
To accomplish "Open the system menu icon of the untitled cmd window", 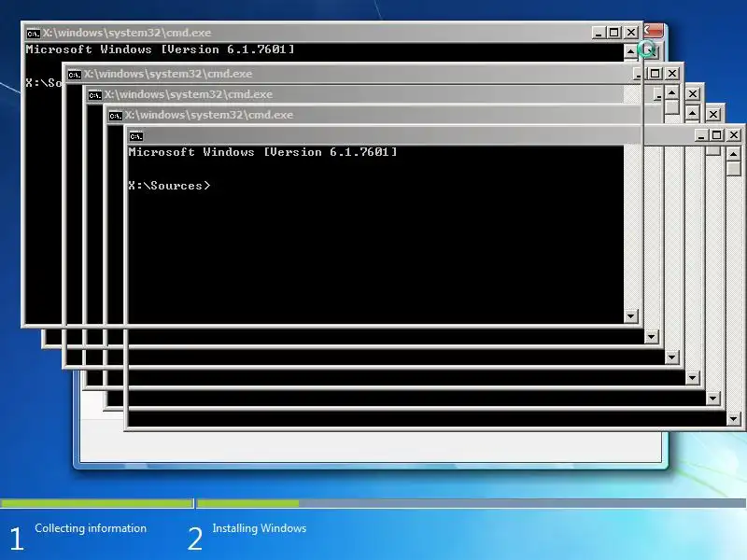I will pos(135,136).
